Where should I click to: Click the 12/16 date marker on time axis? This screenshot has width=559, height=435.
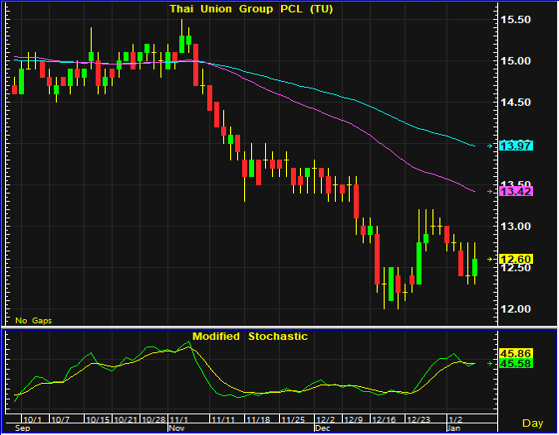coord(384,420)
